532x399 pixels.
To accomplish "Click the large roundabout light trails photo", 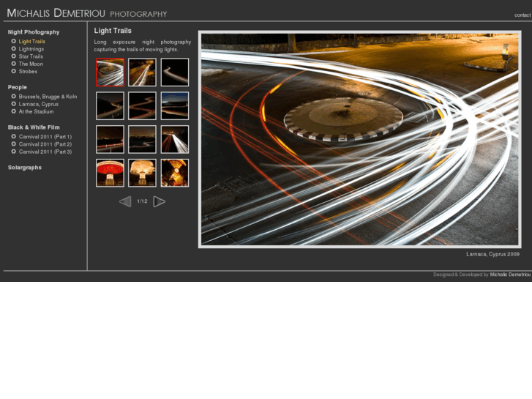I will coord(359,139).
